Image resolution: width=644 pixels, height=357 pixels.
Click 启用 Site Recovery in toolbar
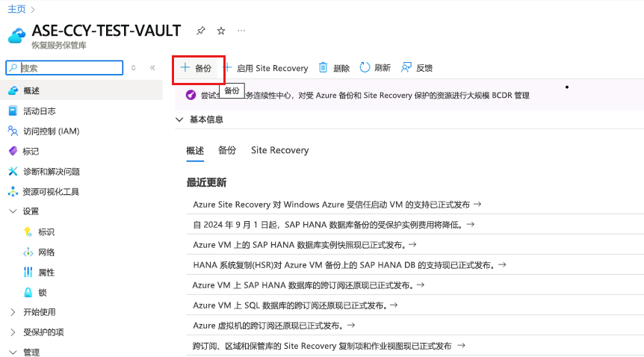(x=267, y=68)
